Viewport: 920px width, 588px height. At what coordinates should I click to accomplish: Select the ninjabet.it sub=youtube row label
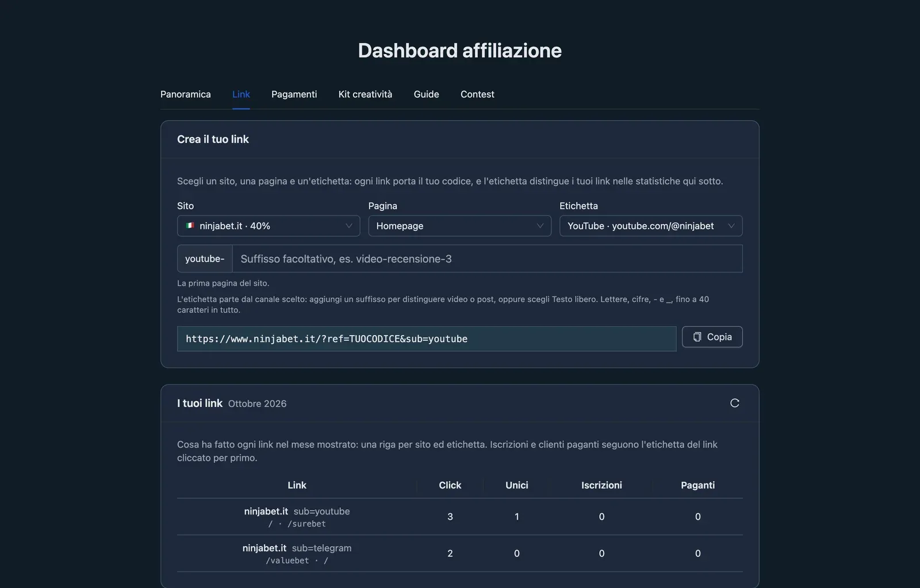coord(297,511)
